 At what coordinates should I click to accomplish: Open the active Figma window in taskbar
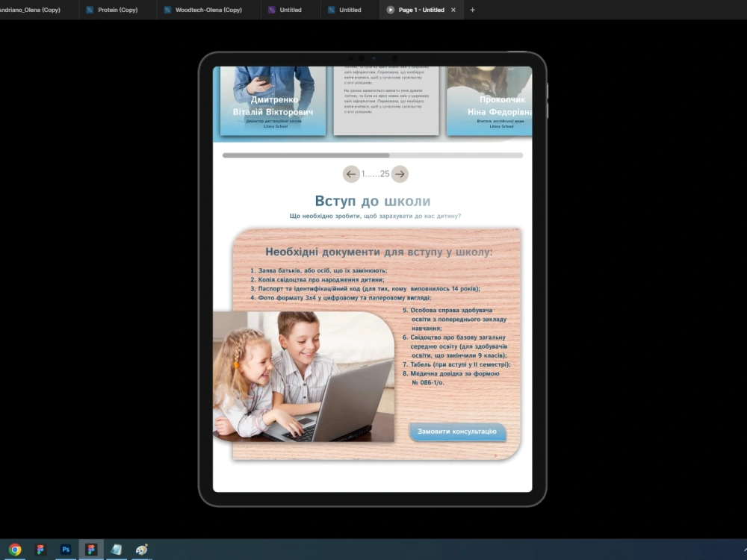click(x=91, y=550)
